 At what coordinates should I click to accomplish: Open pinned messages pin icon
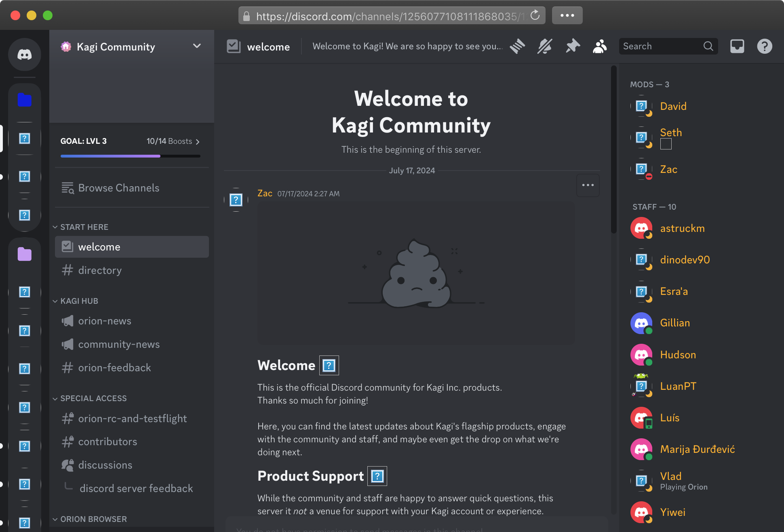(572, 46)
